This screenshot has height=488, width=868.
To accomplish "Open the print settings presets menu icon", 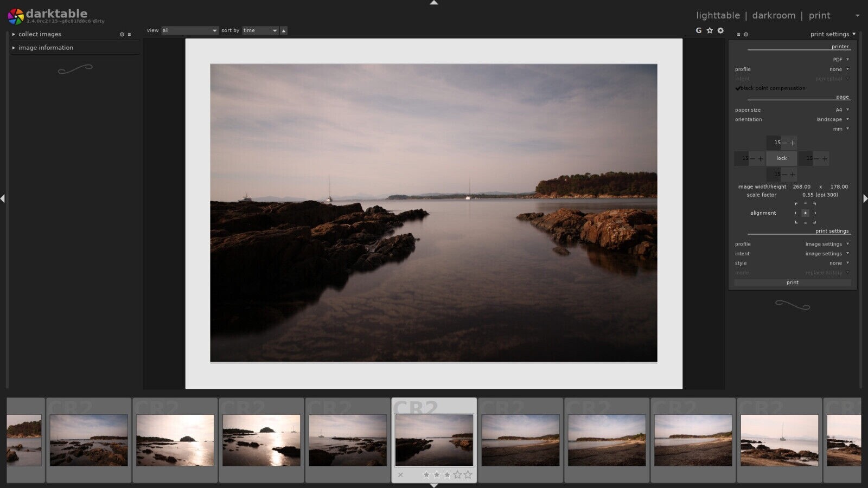I will (x=738, y=34).
